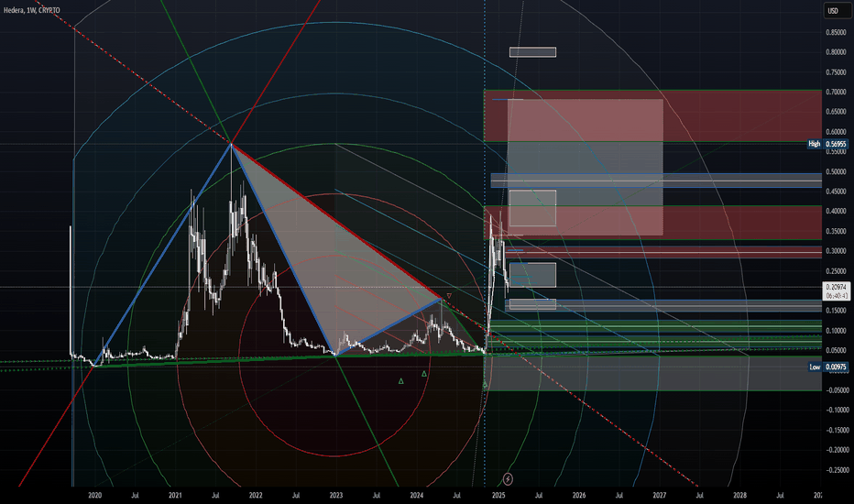The height and width of the screenshot is (504, 854).
Task: Click the 2021 label on time axis
Action: tap(175, 495)
